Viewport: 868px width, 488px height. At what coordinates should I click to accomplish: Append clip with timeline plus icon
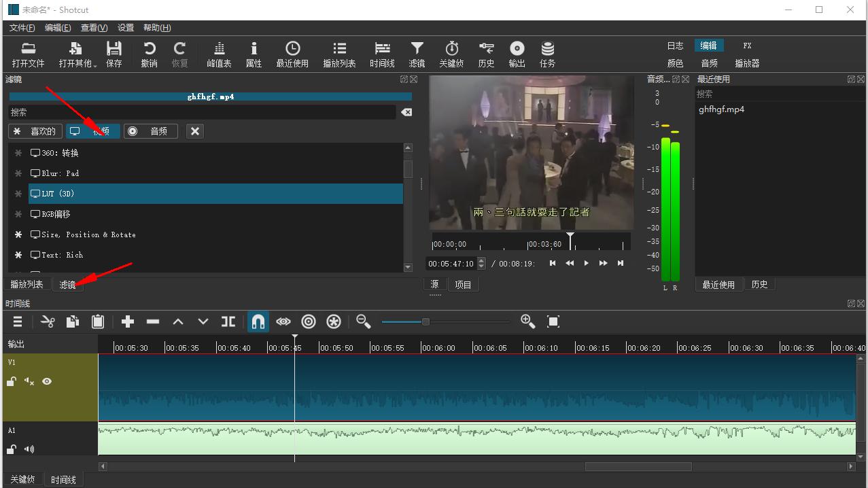[128, 321]
